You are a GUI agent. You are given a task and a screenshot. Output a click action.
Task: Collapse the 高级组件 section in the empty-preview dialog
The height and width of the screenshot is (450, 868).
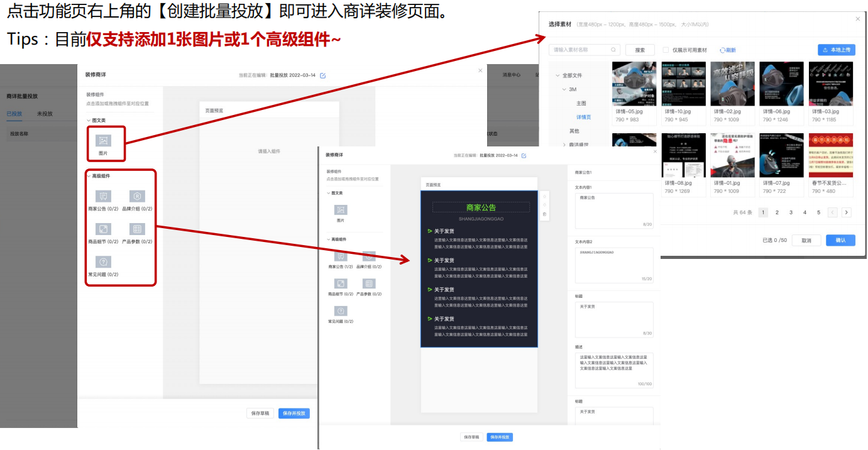[89, 176]
